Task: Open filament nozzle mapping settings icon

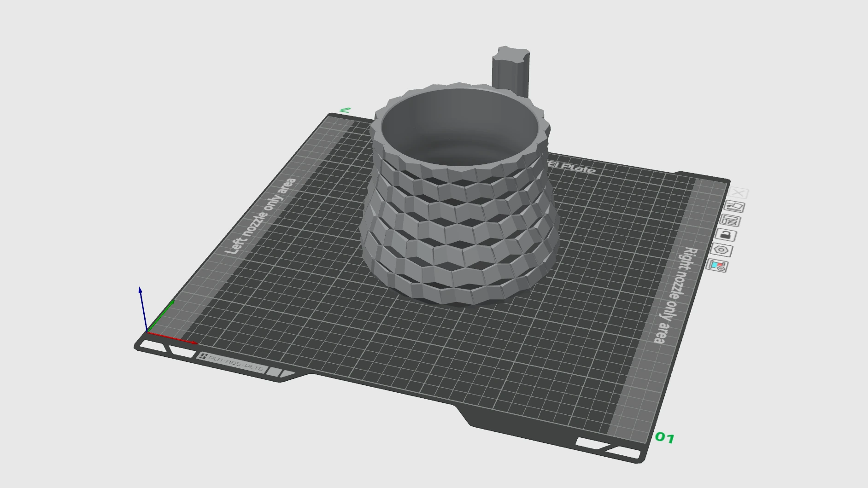Action: [717, 266]
